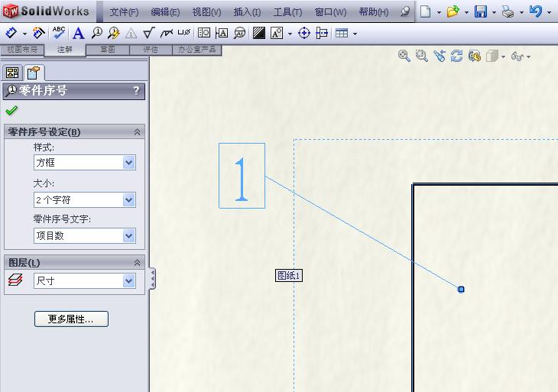Screen dimensions: 558x392
Task: Select the Stacked Balloon triangle icon
Action: (131, 34)
